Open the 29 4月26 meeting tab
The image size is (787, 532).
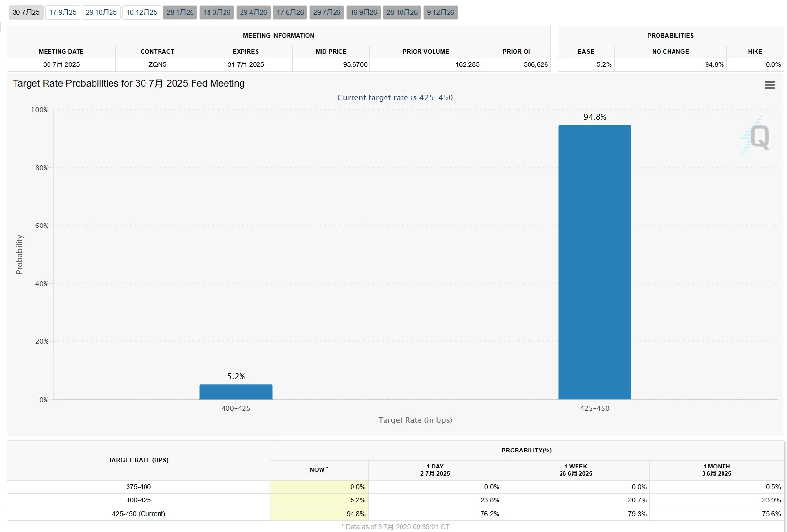[x=254, y=12]
